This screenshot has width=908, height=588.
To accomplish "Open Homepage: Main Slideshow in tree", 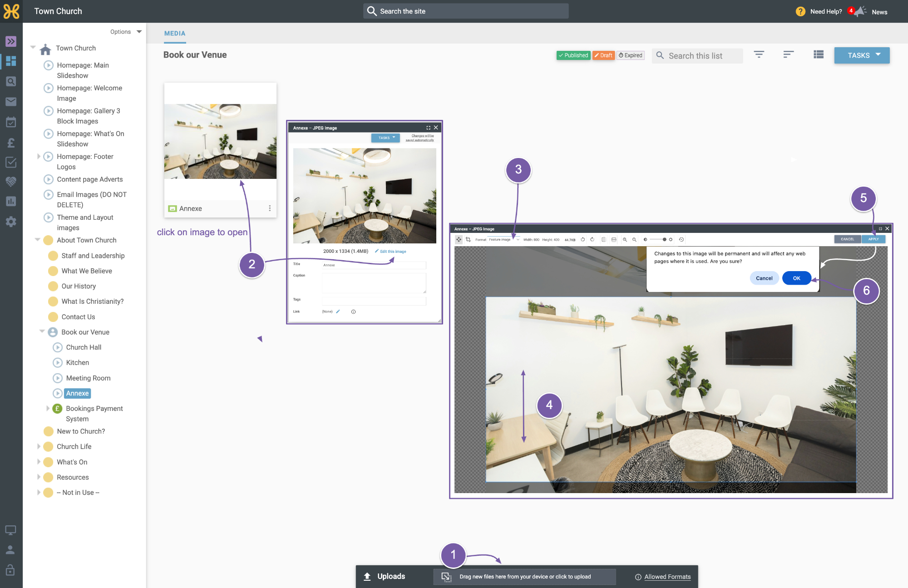I will click(83, 70).
